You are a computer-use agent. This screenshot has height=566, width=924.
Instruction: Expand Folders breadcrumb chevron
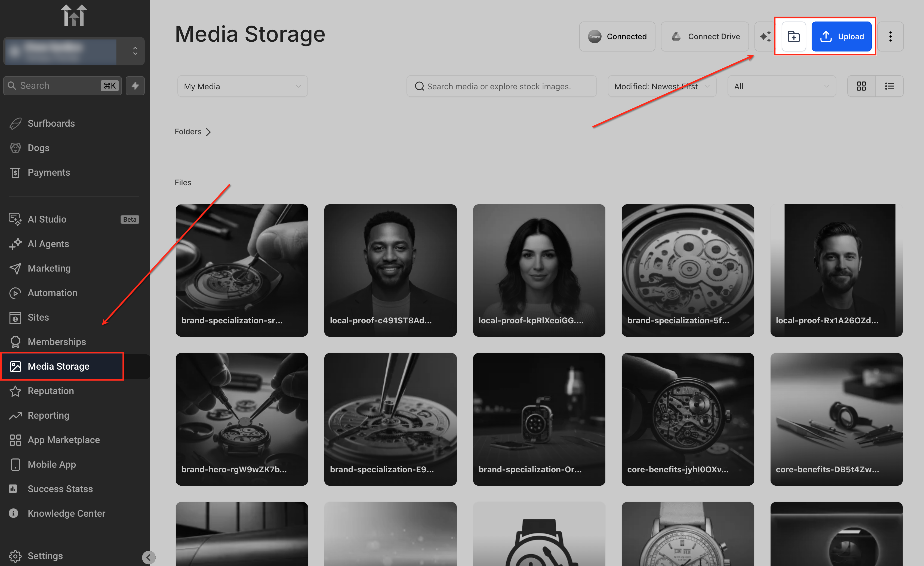pyautogui.click(x=208, y=132)
